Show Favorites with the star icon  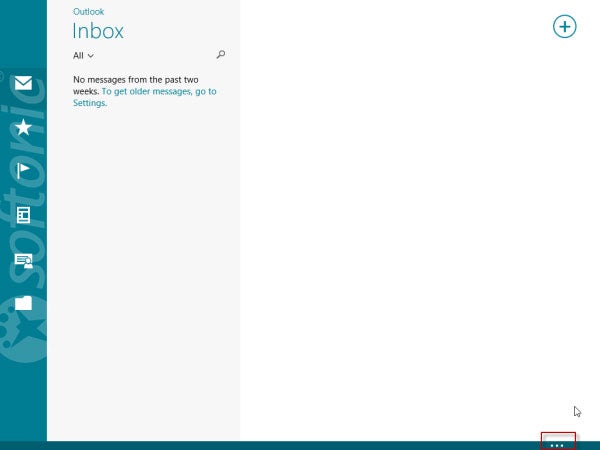click(23, 127)
